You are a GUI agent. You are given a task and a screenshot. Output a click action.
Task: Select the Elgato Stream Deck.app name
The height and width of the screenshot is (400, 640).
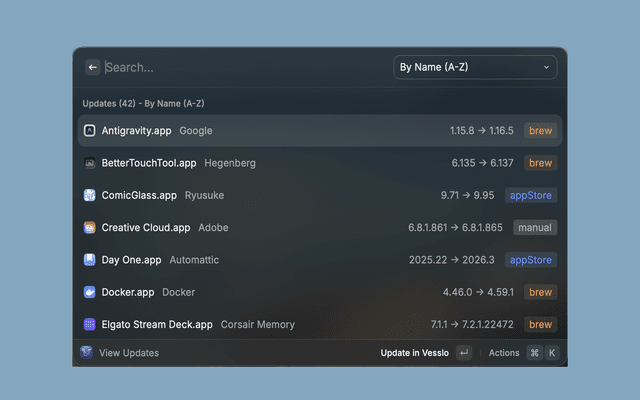pos(157,324)
